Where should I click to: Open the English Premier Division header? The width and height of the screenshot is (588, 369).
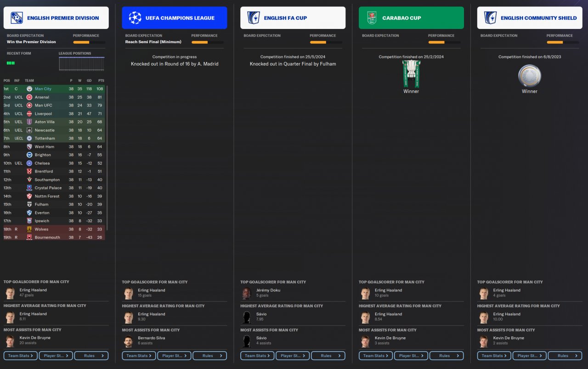coord(56,18)
